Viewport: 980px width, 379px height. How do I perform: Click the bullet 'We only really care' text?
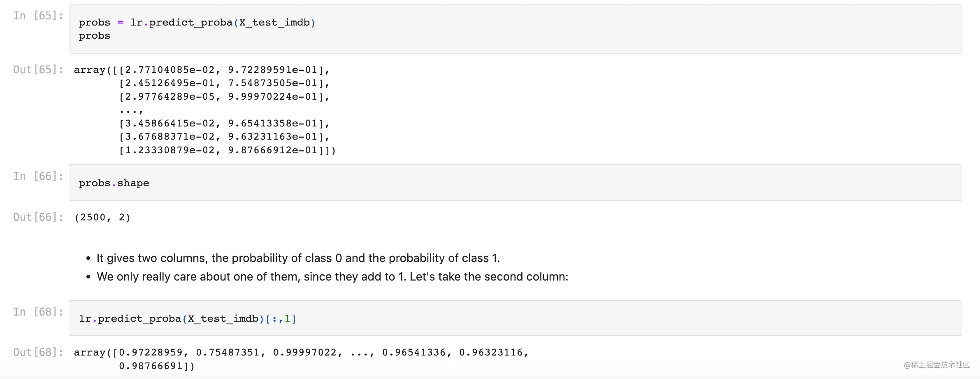pos(332,277)
